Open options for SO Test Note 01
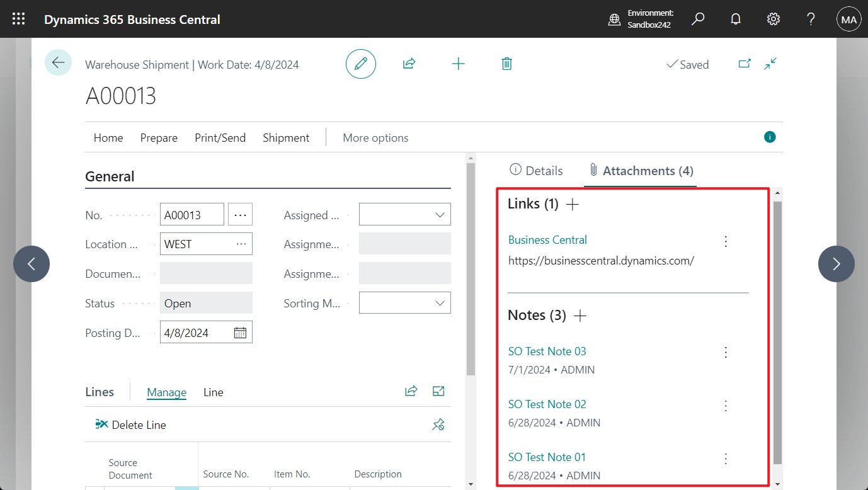The width and height of the screenshot is (868, 490). pyautogui.click(x=726, y=459)
